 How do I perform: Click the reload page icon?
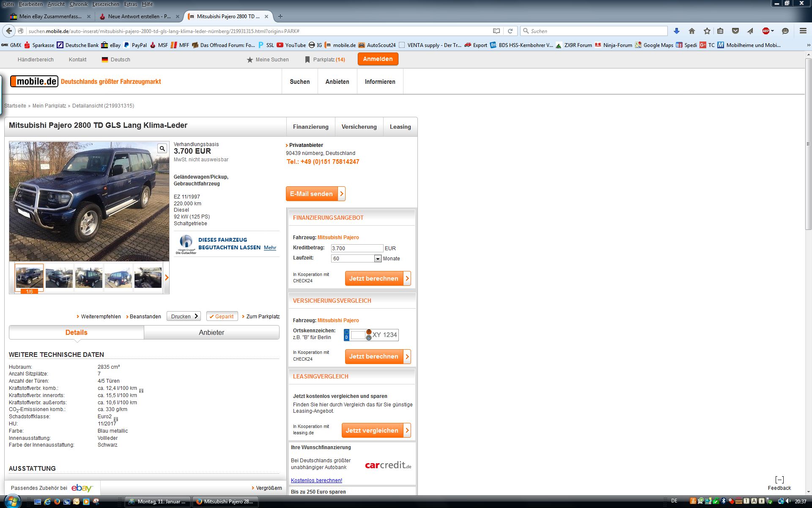coord(510,31)
